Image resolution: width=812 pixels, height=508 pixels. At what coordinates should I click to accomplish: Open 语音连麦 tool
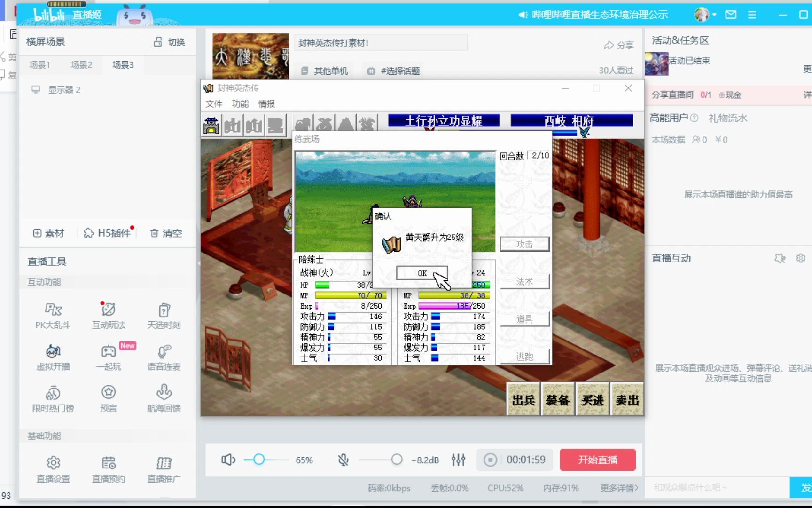[164, 357]
